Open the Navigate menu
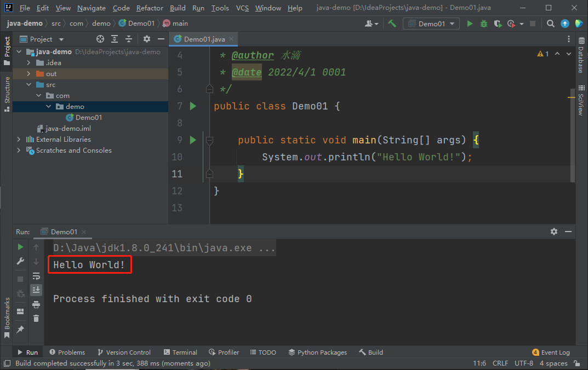The image size is (588, 370). click(92, 8)
